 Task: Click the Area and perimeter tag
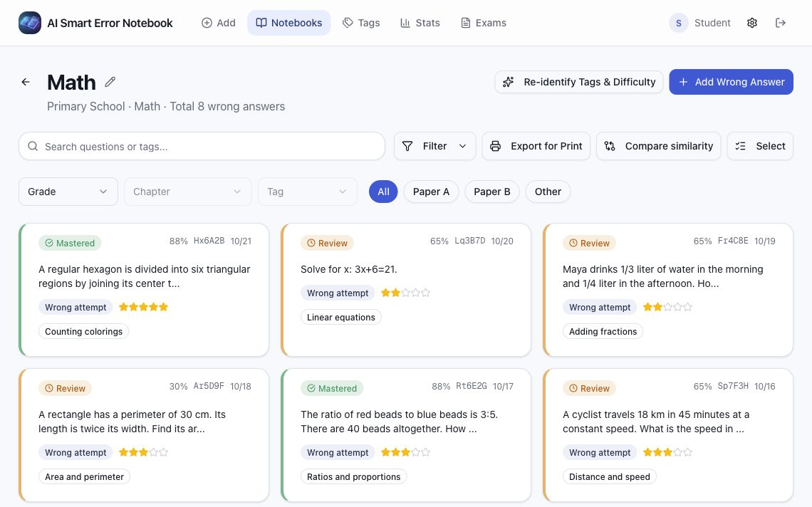coord(85,477)
